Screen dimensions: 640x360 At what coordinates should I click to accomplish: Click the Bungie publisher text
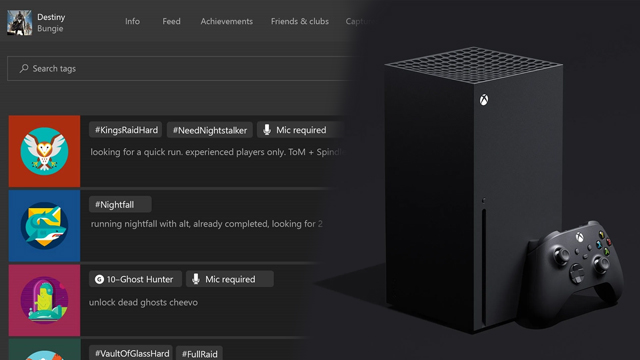tap(50, 28)
